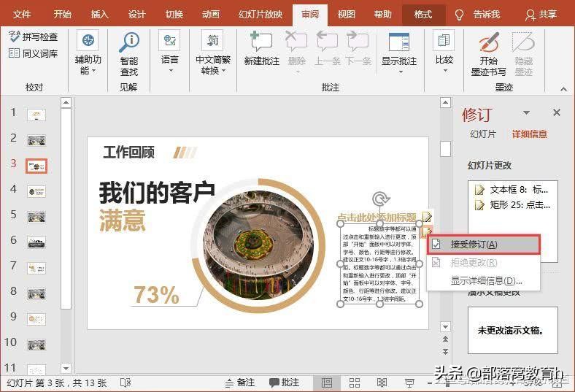This screenshot has height=392, width=575.
Task: Expand the Show Comments (显示批注) dropdown arrow
Action: pos(401,72)
